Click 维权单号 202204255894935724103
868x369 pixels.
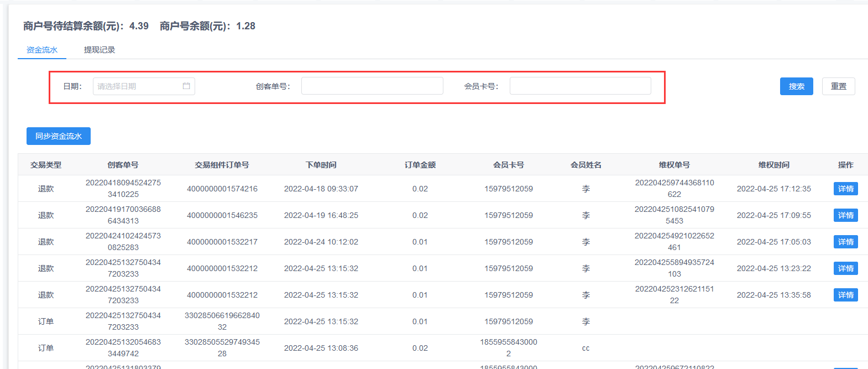(674, 268)
